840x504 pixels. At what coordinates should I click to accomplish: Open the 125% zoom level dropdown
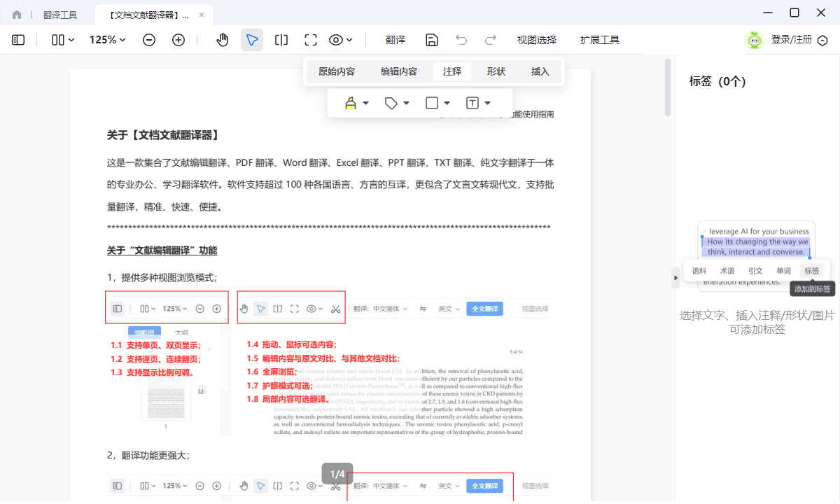(108, 40)
